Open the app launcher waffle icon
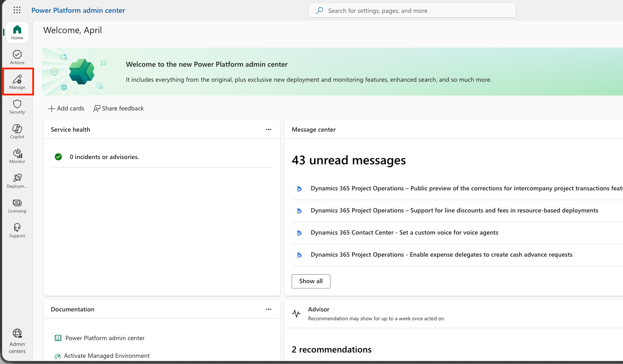 pyautogui.click(x=17, y=10)
